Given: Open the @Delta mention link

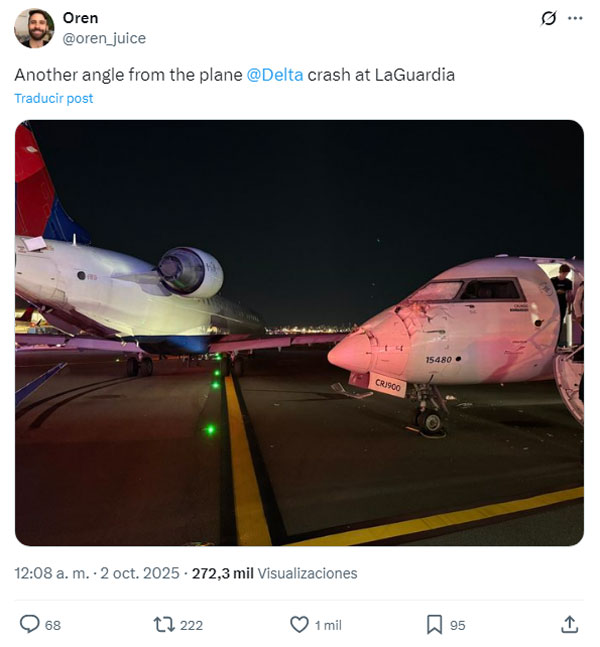Looking at the screenshot, I should [274, 75].
